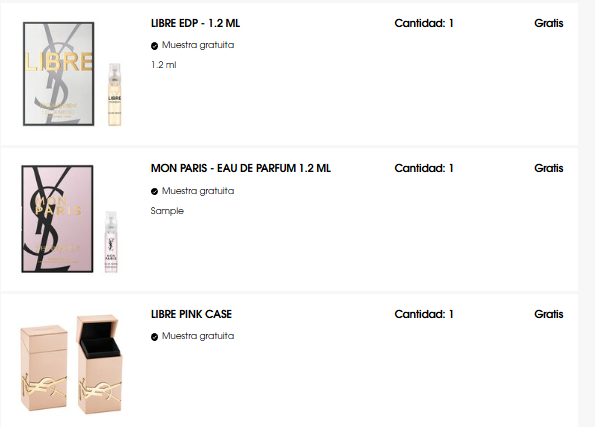Viewport: 595px width, 427px height.
Task: Click the 1.2 ml size text under LIBRE EDP
Action: [164, 65]
